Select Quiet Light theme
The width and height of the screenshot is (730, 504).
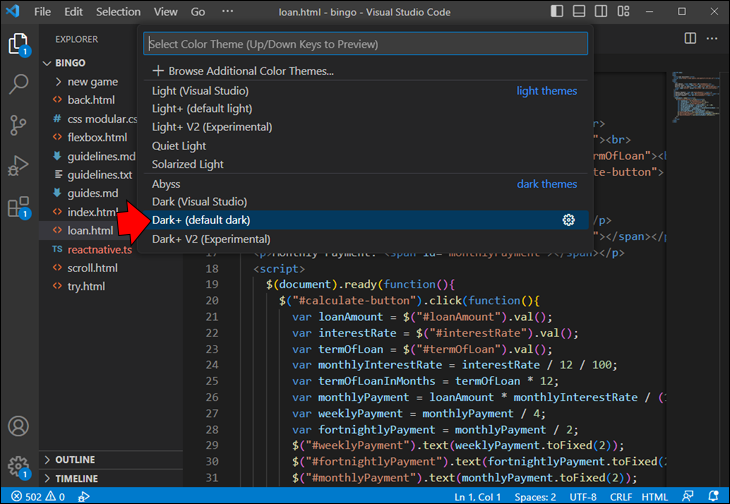click(x=365, y=146)
